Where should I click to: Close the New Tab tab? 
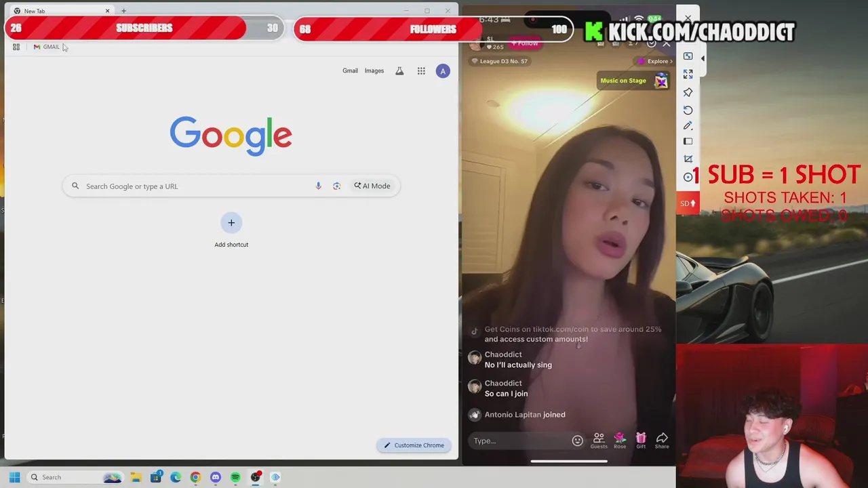(107, 11)
